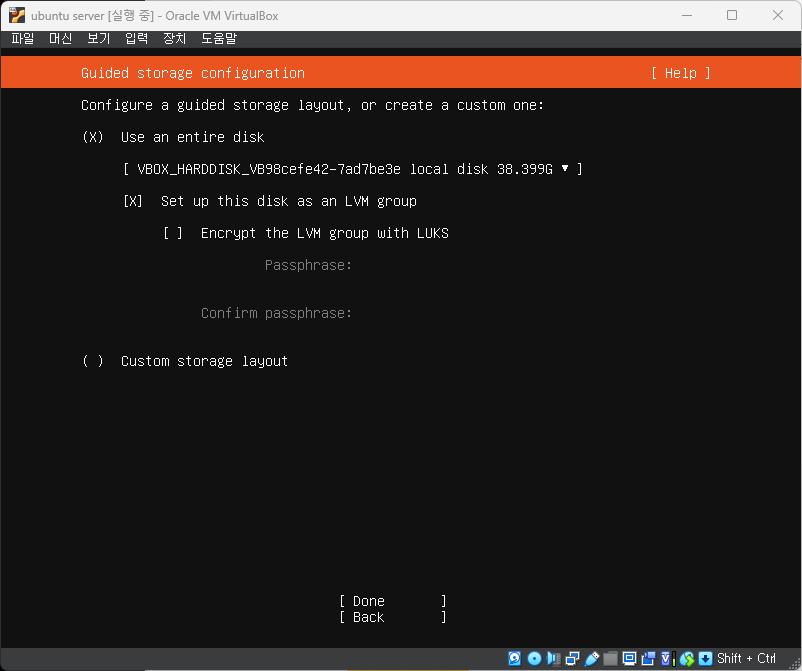Click the keyboard capture arrow icon
802x671 pixels.
705,658
